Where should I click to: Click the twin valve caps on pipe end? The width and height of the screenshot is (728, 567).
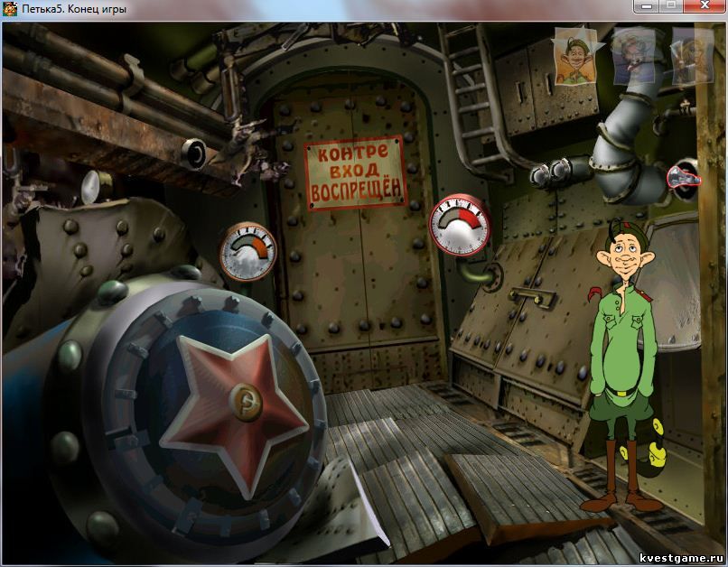click(552, 172)
